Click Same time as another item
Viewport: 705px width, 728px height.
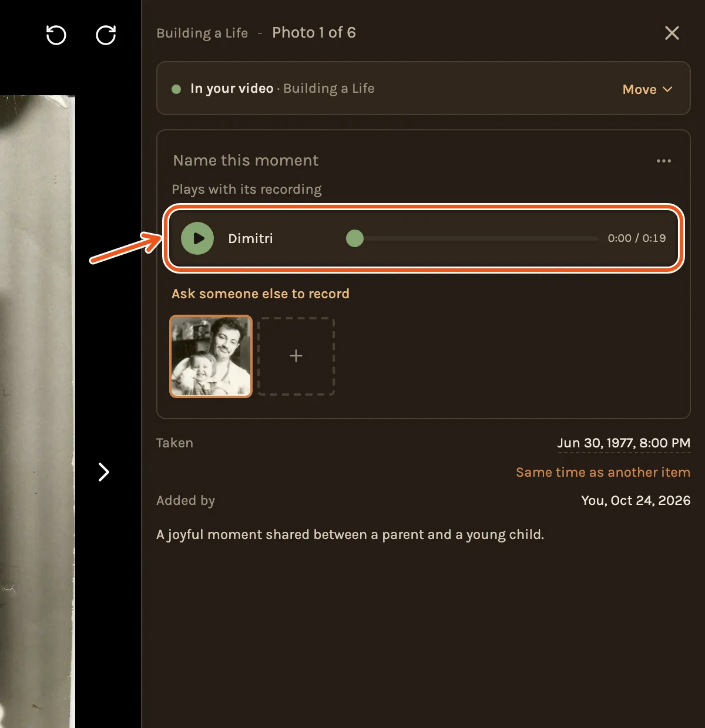[603, 472]
